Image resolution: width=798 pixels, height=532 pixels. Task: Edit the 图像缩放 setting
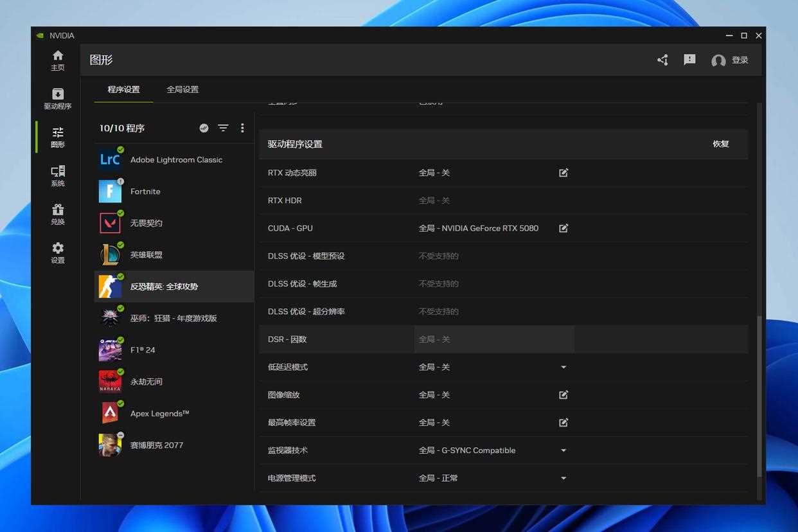[563, 395]
